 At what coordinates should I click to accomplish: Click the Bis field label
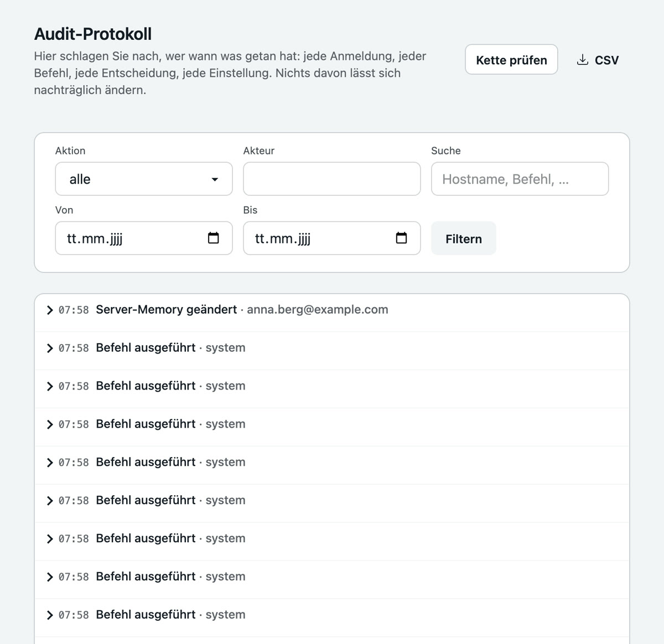click(250, 210)
